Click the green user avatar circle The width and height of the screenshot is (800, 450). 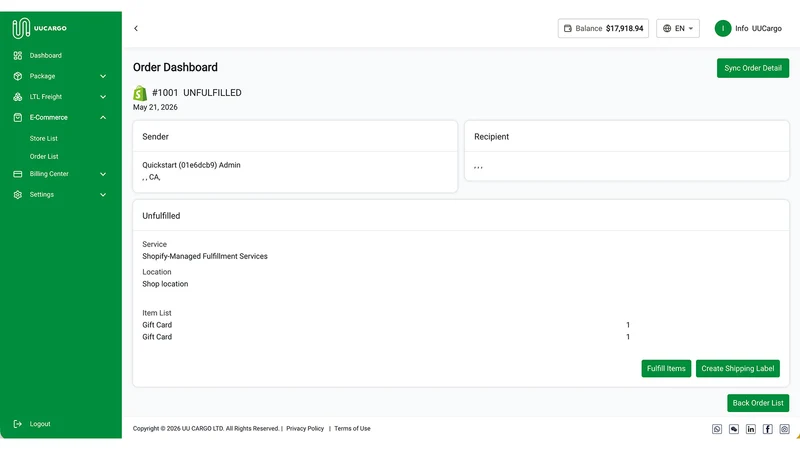click(722, 29)
